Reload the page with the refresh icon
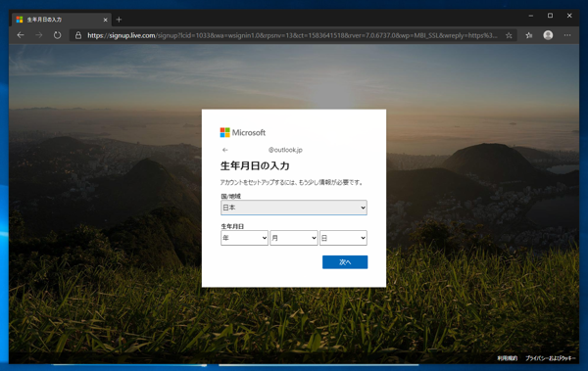 (x=57, y=35)
